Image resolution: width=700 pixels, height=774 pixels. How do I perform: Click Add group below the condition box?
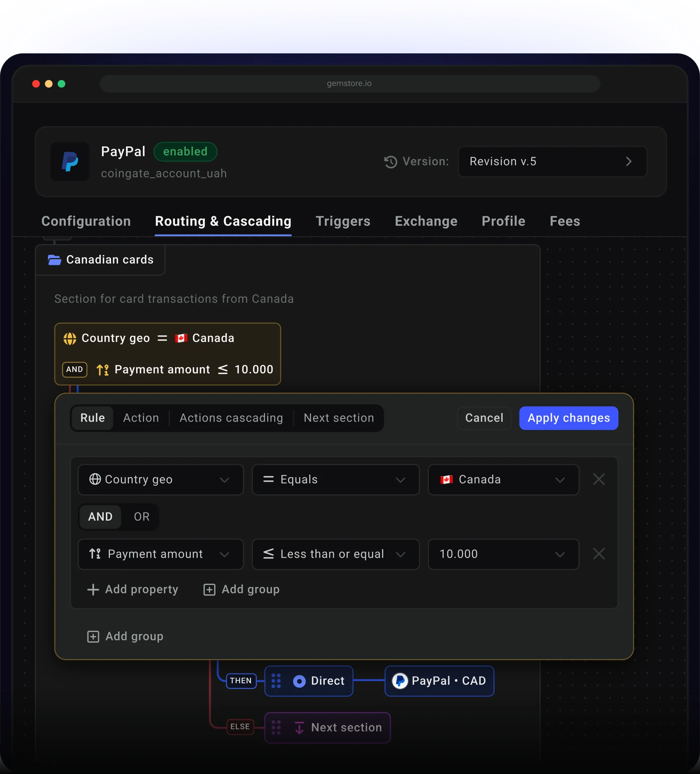pos(125,637)
